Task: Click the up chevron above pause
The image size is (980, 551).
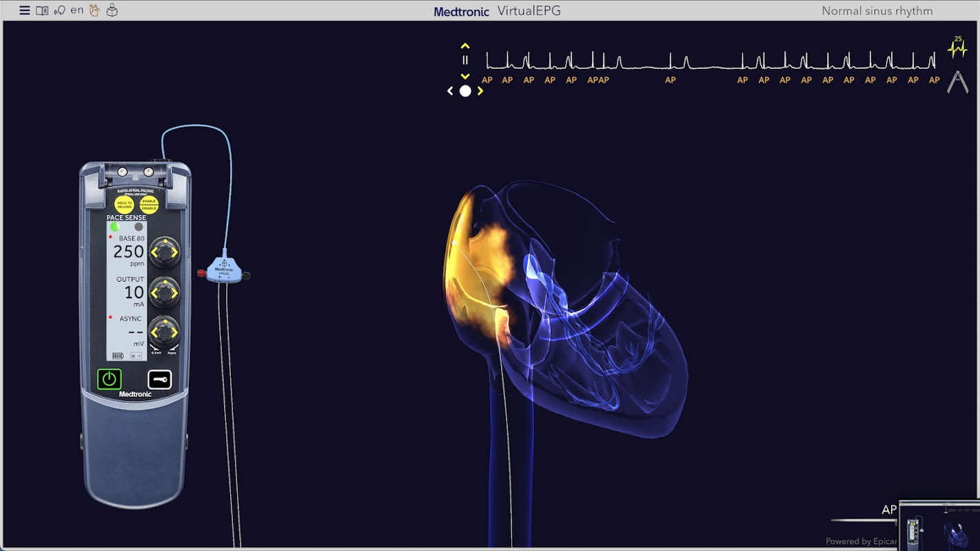Action: (465, 46)
